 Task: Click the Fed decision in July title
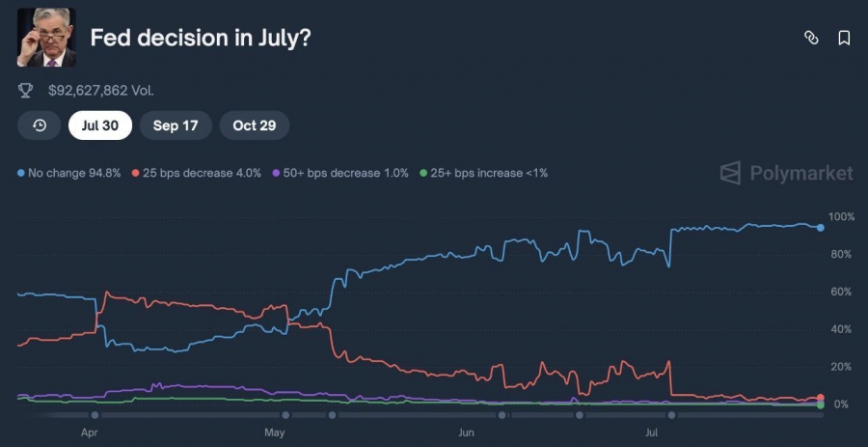[201, 38]
